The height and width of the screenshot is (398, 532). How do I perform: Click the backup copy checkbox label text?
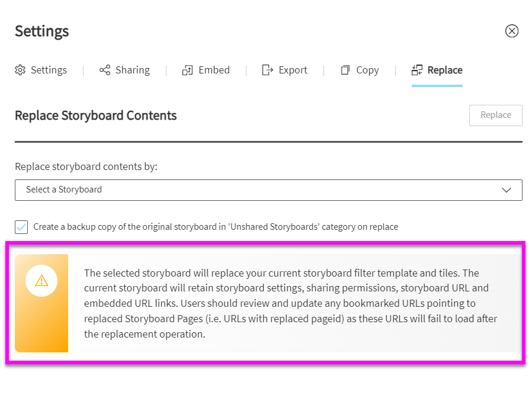216,227
